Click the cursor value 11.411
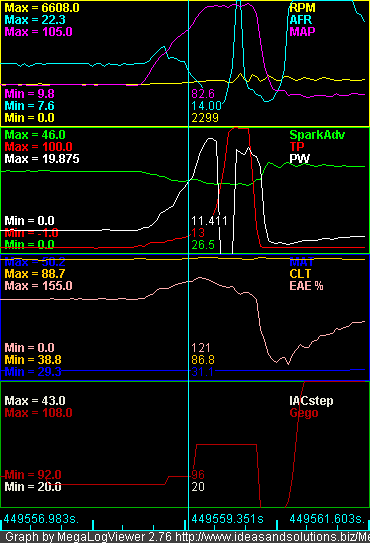 click(x=209, y=221)
